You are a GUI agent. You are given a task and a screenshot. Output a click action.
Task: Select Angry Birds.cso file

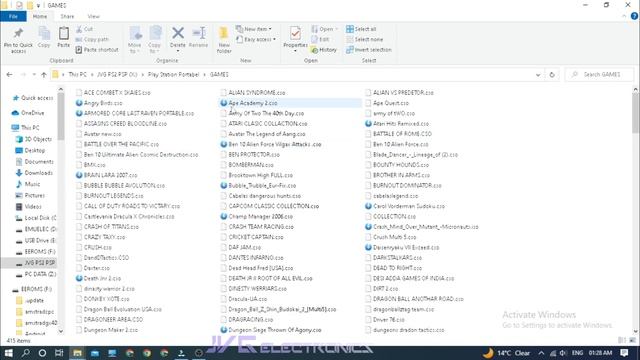point(99,103)
